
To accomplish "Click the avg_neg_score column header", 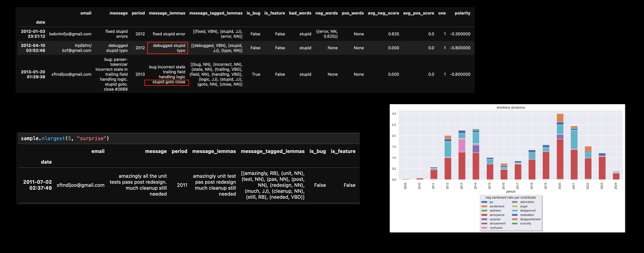I will coord(383,13).
